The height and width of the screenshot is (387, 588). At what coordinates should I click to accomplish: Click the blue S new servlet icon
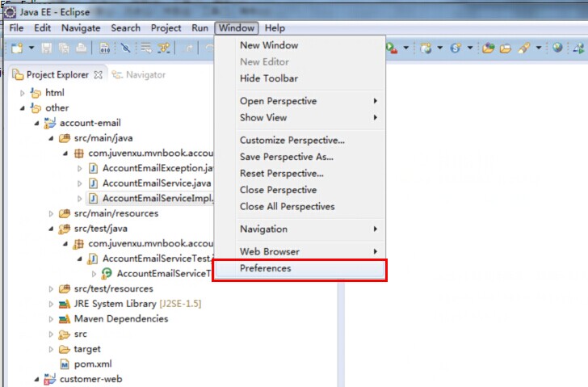pos(456,48)
